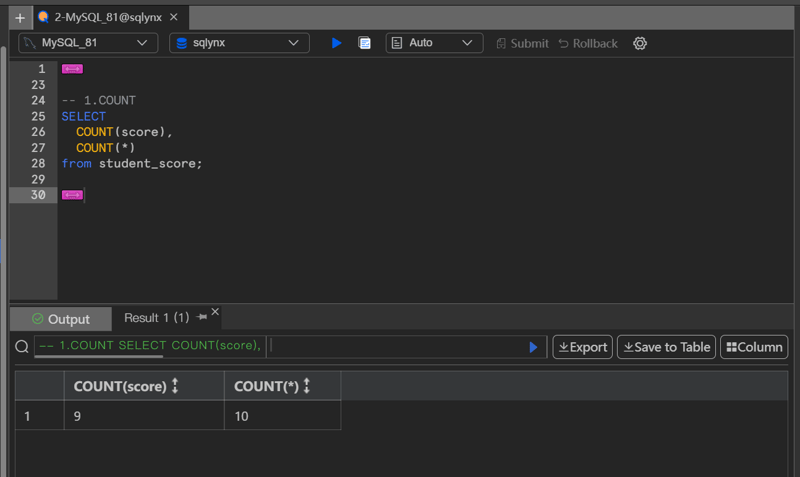800x477 pixels.
Task: Expand folded code block at line 30
Action: click(72, 195)
